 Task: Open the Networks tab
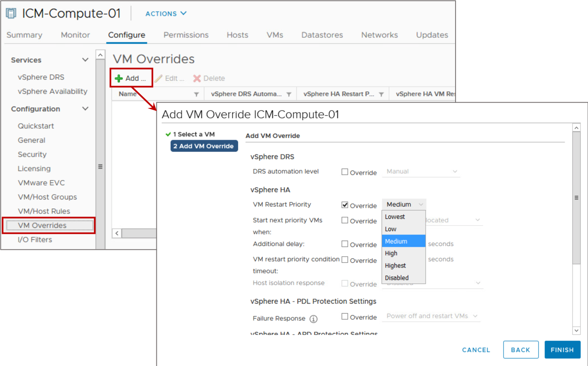[x=379, y=35]
